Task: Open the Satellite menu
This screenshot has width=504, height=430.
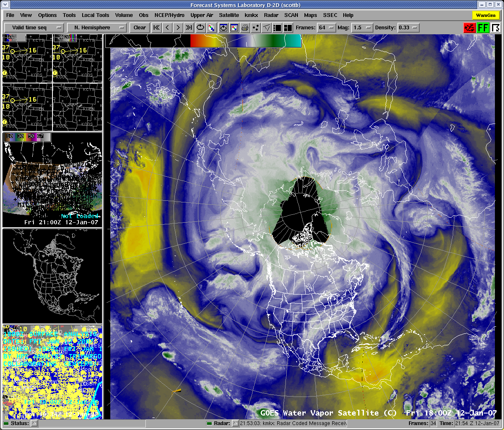Action: tap(229, 15)
